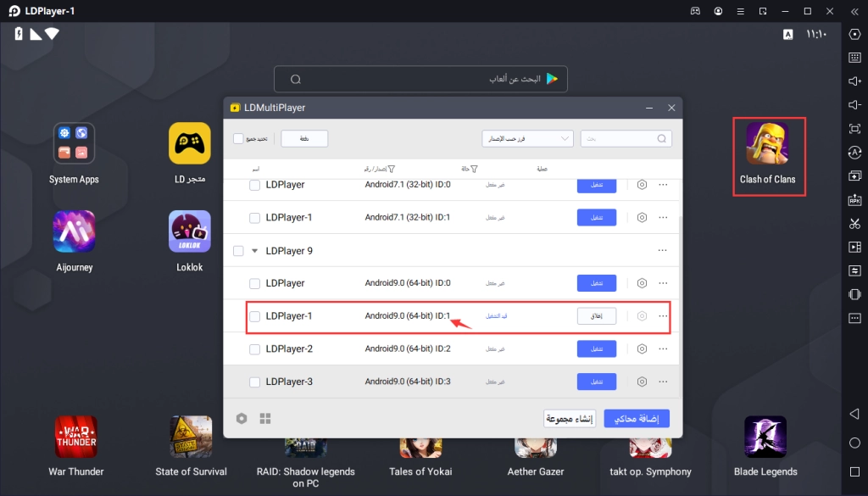The height and width of the screenshot is (496, 868).
Task: Tap the Android home circle button
Action: (x=854, y=443)
